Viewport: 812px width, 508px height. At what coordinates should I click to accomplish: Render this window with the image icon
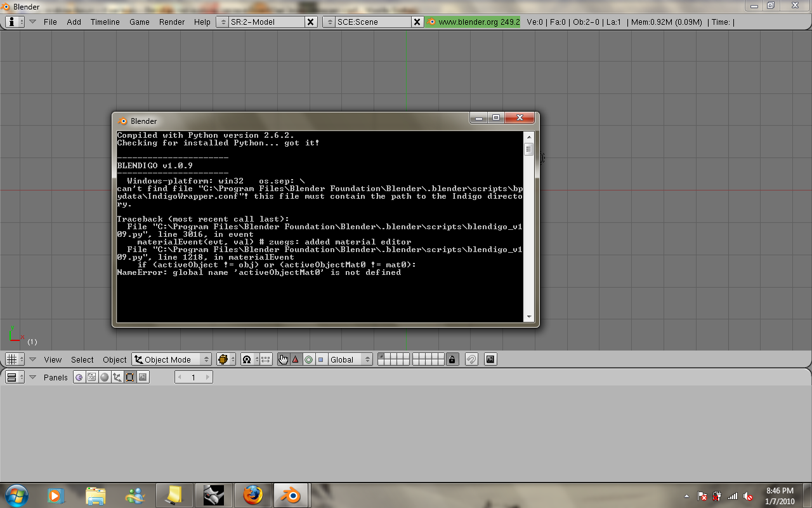(x=490, y=359)
